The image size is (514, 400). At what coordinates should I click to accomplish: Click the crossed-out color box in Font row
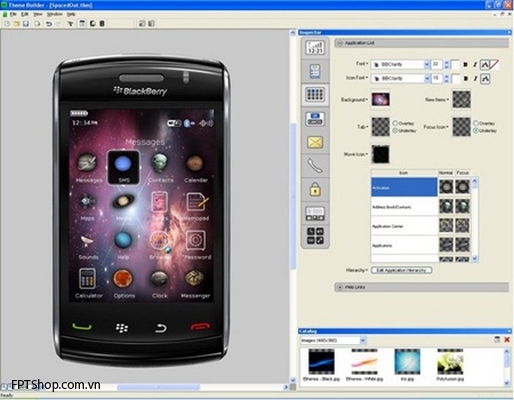(x=494, y=64)
